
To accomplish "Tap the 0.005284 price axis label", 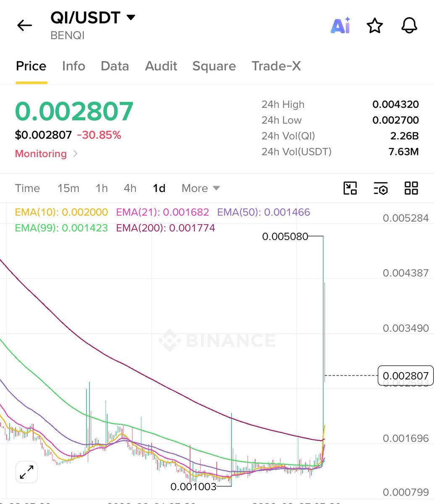I will tap(406, 218).
